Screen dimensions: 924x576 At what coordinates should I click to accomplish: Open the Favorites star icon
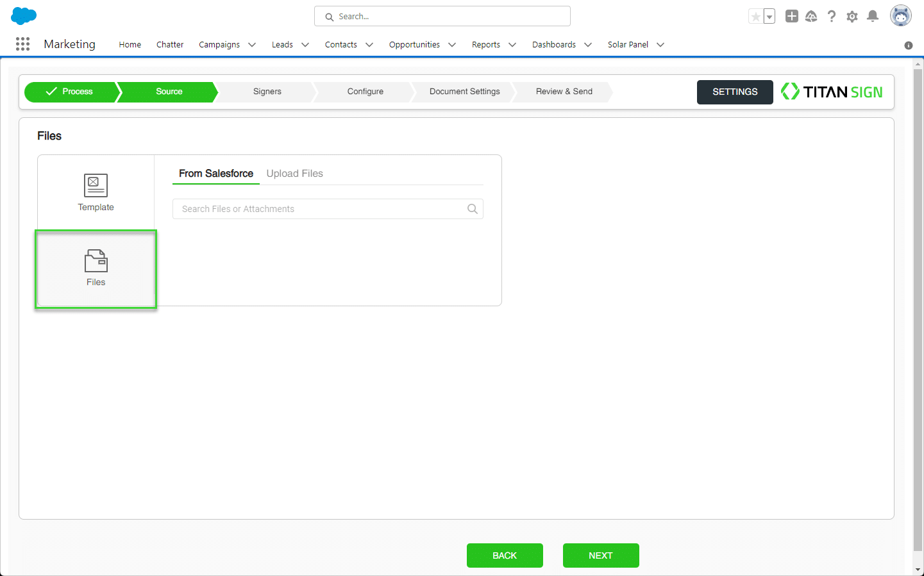click(756, 17)
